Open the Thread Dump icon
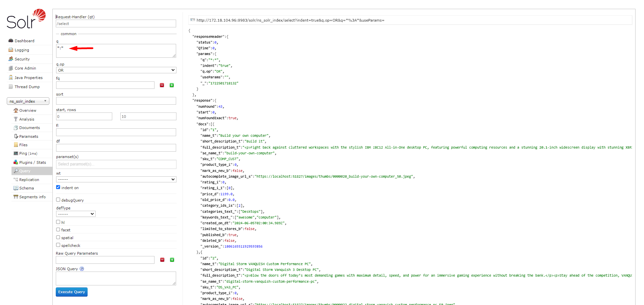 tap(11, 87)
